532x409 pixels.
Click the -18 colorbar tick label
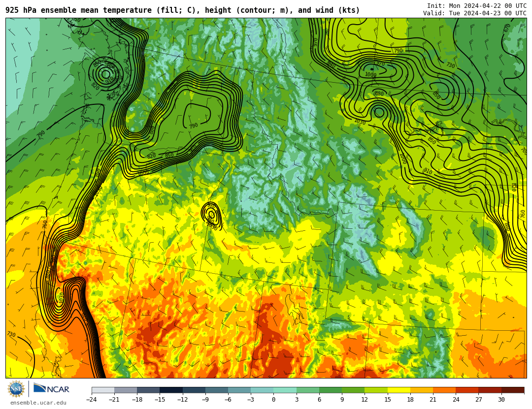click(137, 400)
